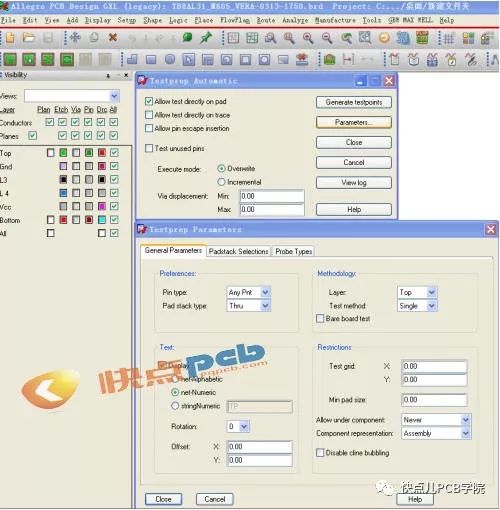500x510 pixels.
Task: Click View log button
Action: coord(354,183)
